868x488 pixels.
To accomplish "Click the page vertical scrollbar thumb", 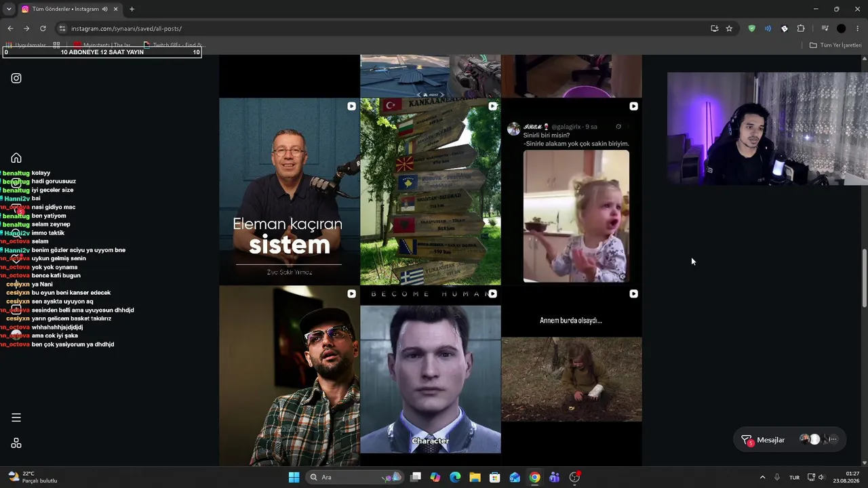I will point(864,278).
